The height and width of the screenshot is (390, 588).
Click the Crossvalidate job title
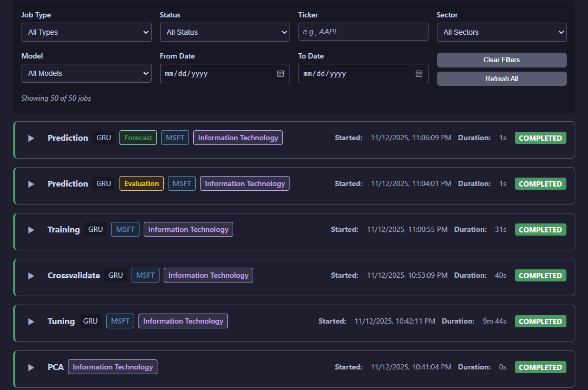coord(74,276)
